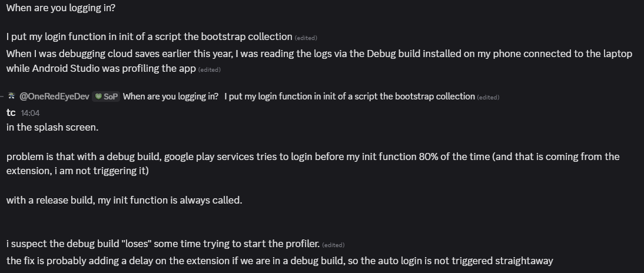This screenshot has width=644, height=273.
Task: Open the profile of username tc
Action: 11,112
